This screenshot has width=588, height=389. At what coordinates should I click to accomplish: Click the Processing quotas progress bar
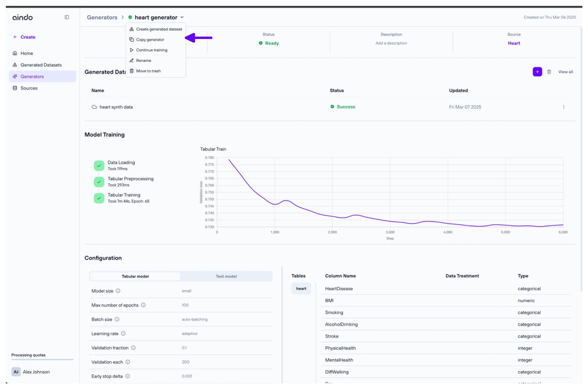pos(43,359)
